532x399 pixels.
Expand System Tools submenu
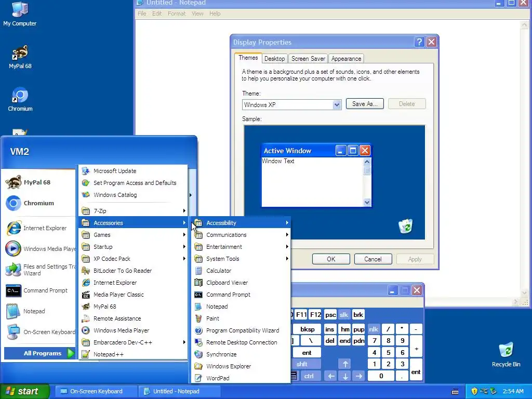tap(241, 259)
